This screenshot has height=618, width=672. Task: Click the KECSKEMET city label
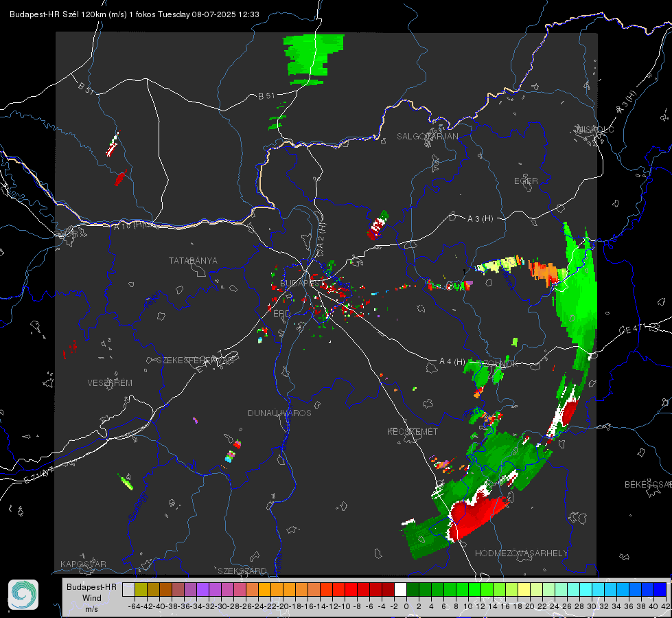[413, 431]
